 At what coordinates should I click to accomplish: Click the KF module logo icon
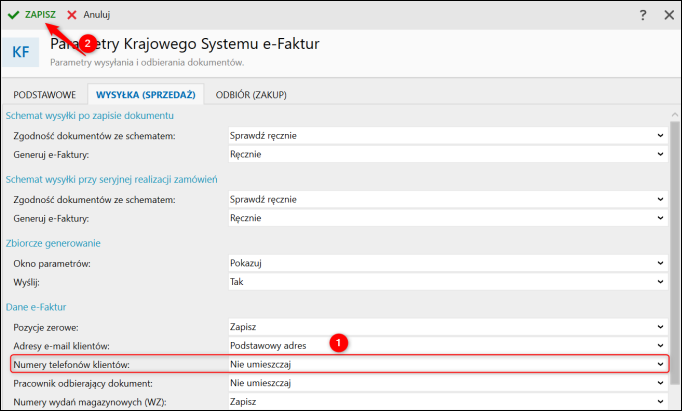pos(21,51)
